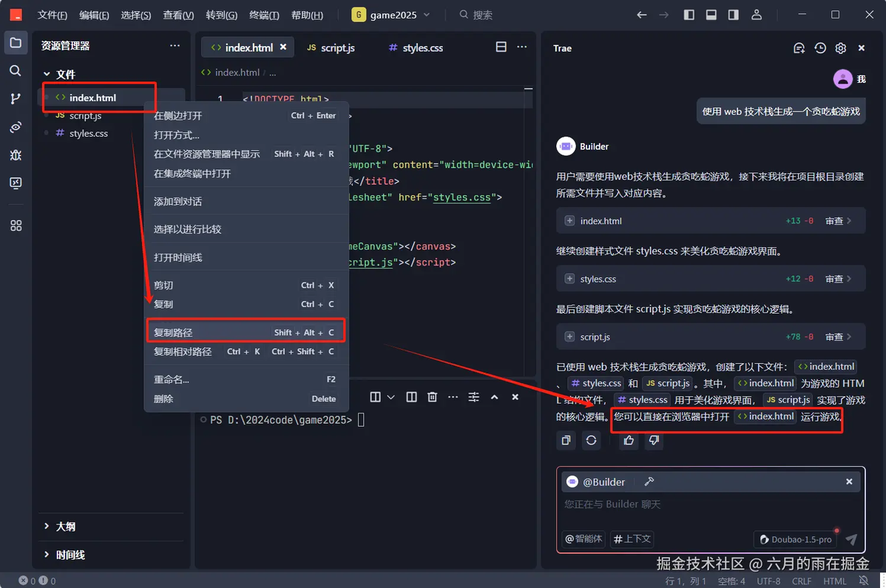The width and height of the screenshot is (886, 588).
Task: Open the 终端(T) menu
Action: [x=265, y=16]
